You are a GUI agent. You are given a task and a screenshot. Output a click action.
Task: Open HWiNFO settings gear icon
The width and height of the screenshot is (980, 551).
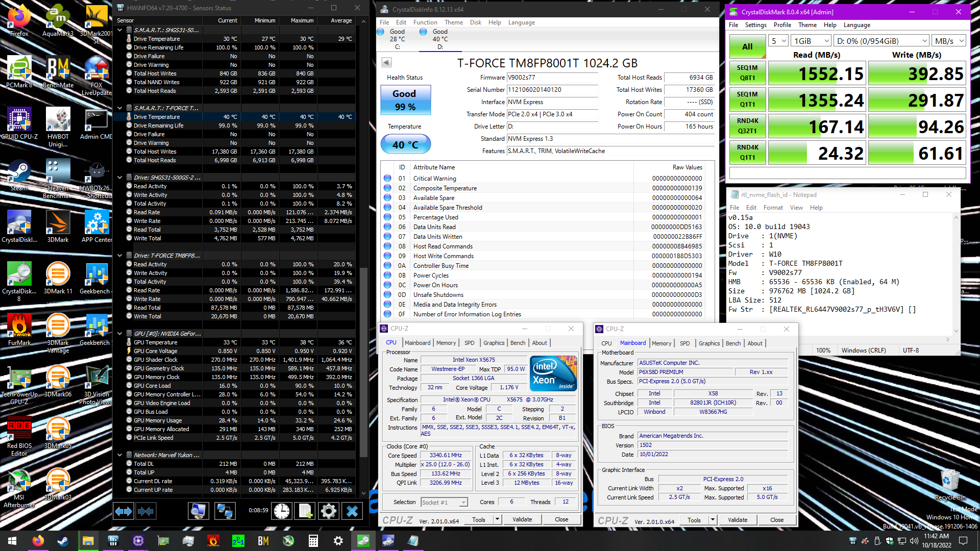329,511
